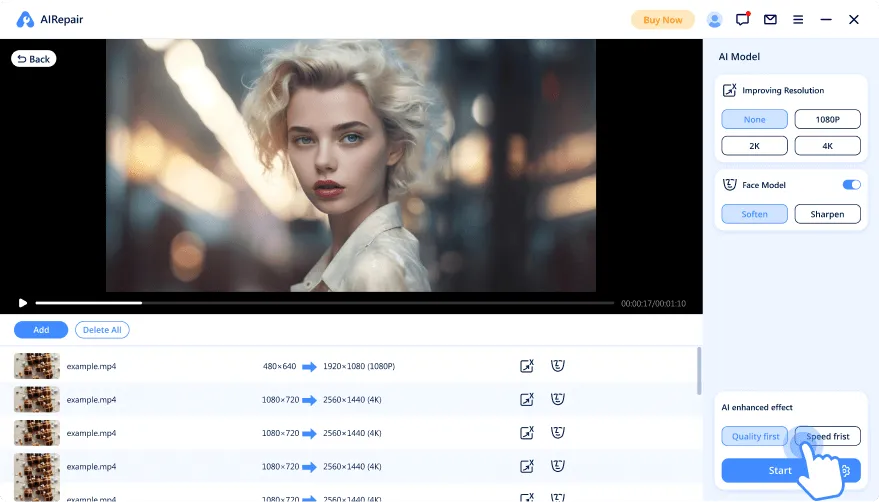Click face model icon in fourth example.mp4 row
Viewport: 879px width, 502px height.
coord(557,466)
